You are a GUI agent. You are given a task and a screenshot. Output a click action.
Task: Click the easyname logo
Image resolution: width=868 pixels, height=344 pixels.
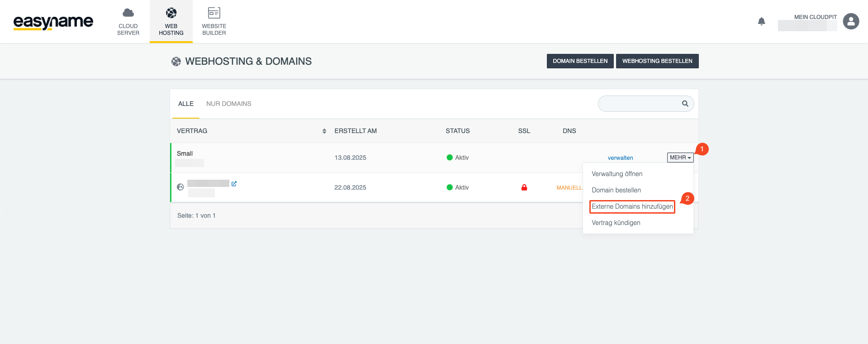(x=53, y=22)
